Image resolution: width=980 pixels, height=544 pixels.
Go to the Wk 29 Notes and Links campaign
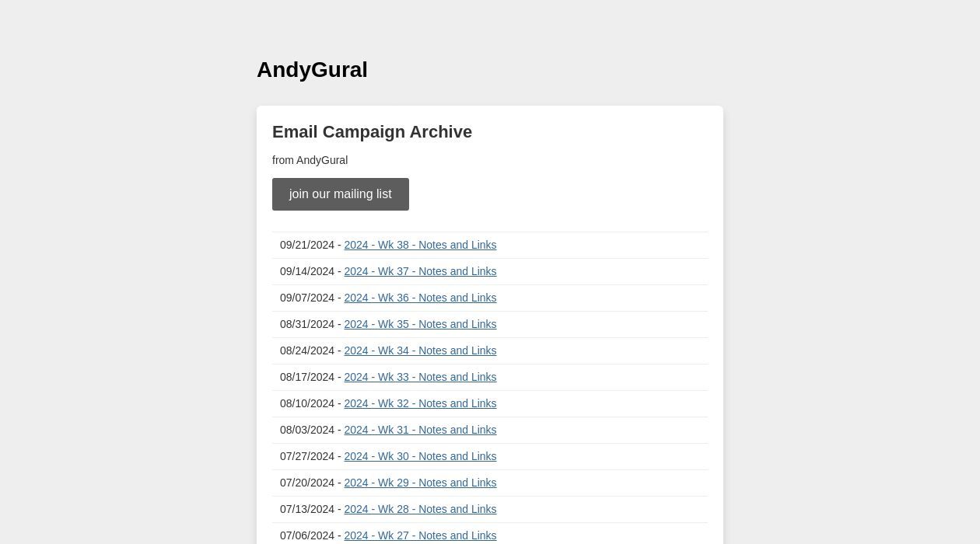tap(420, 483)
